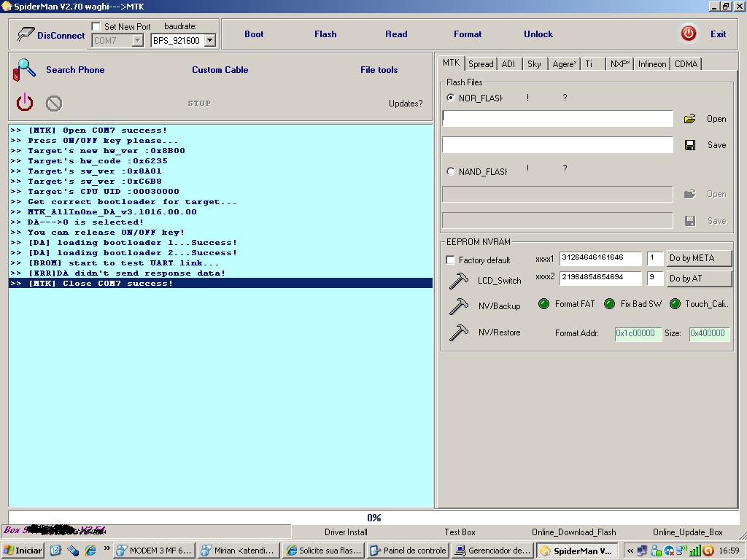The height and width of the screenshot is (560, 747).
Task: Select the NOR_FLASH radio button
Action: (x=450, y=98)
